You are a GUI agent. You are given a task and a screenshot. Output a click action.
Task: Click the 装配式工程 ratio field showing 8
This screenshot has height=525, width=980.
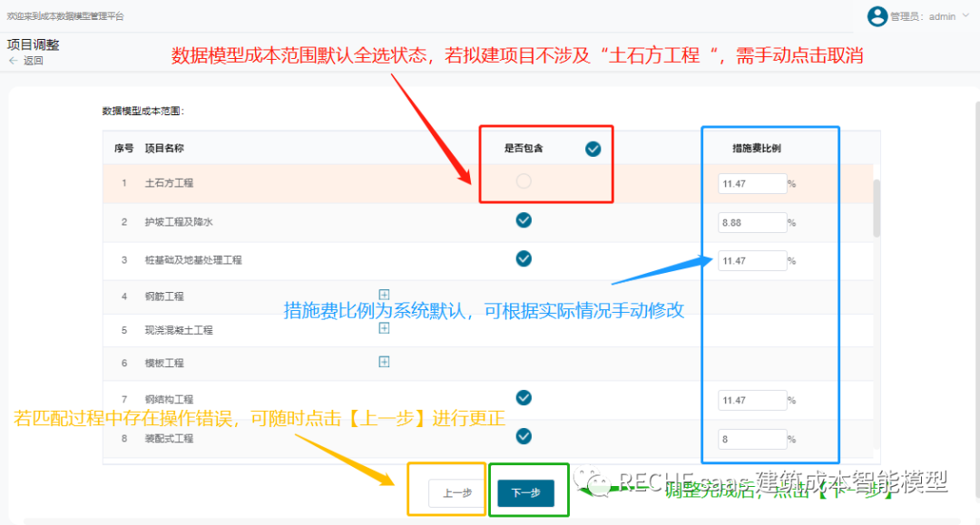751,439
